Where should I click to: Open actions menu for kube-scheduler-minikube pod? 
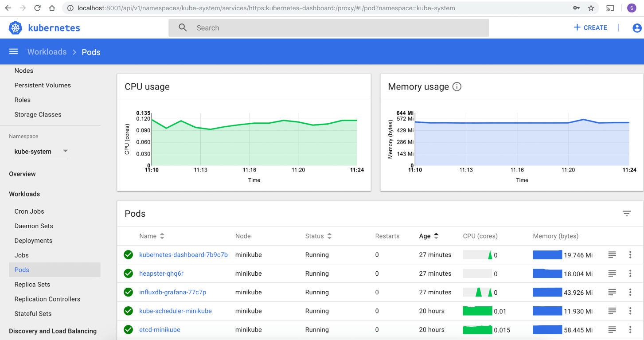click(x=630, y=311)
